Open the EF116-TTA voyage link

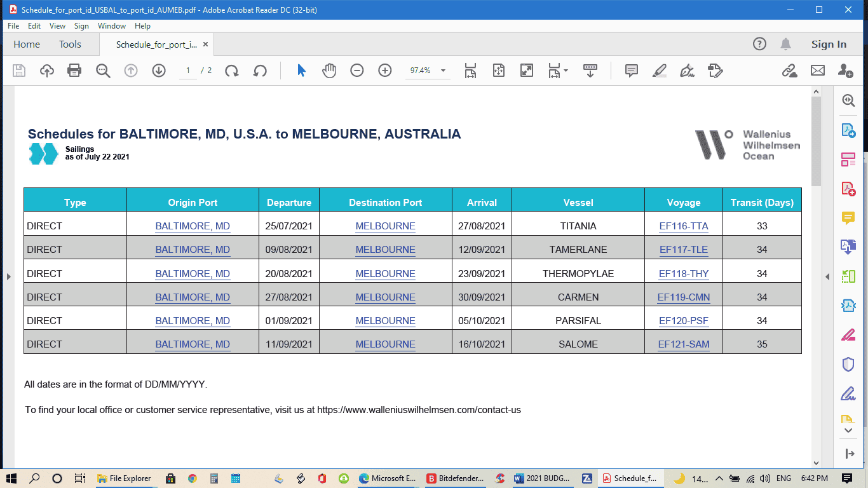pos(684,226)
